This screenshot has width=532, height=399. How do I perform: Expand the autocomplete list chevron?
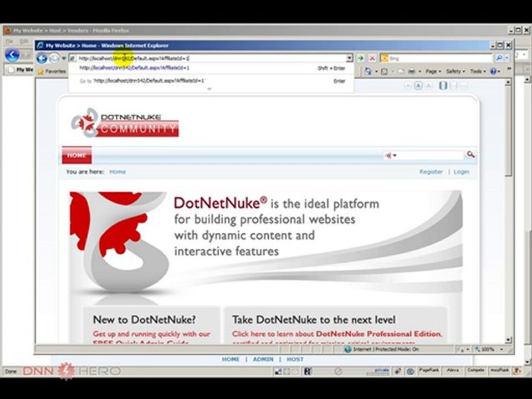209,89
